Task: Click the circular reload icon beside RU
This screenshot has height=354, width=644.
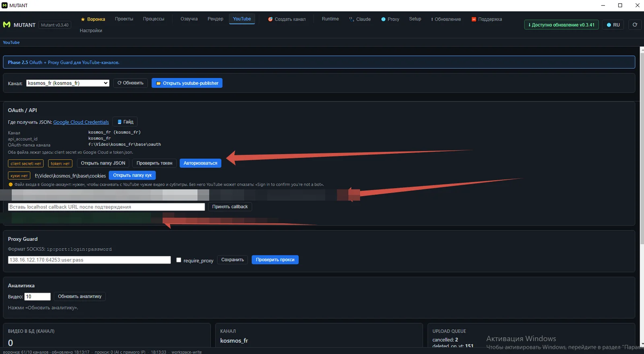Action: pyautogui.click(x=635, y=25)
